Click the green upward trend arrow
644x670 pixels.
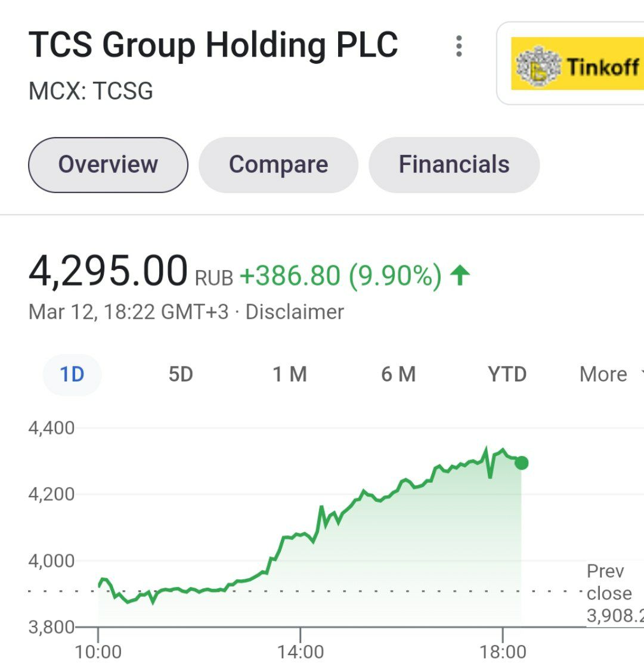[460, 276]
